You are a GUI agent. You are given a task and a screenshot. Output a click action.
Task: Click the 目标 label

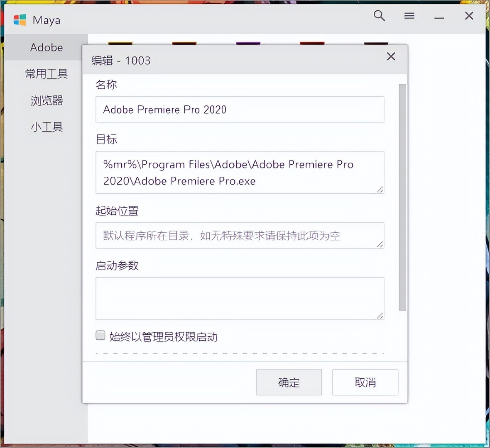pos(106,139)
